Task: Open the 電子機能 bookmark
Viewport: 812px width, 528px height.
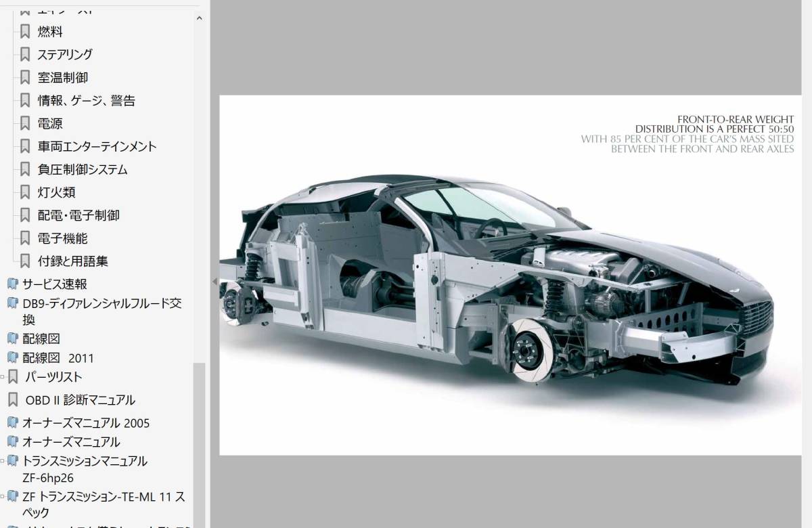Action: click(x=63, y=238)
